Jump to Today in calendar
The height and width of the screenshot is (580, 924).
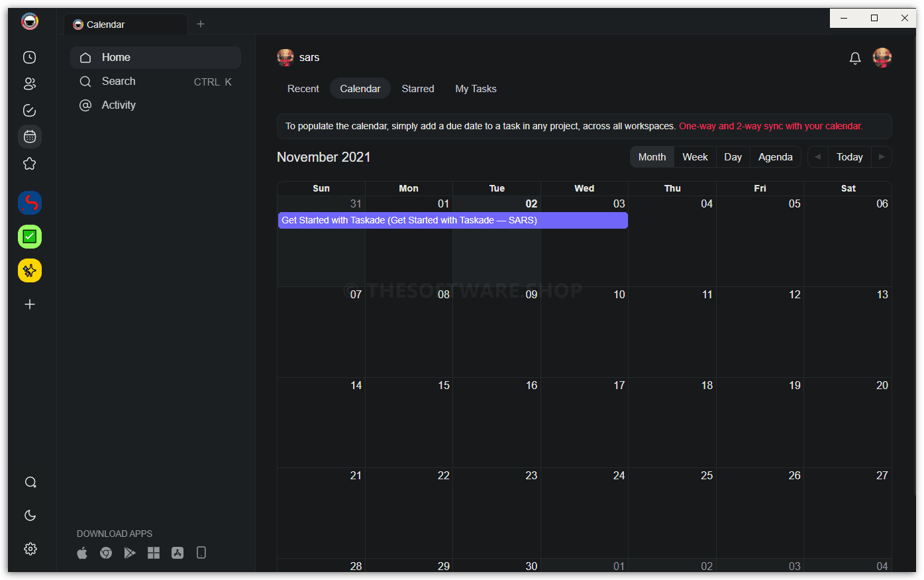pos(850,157)
